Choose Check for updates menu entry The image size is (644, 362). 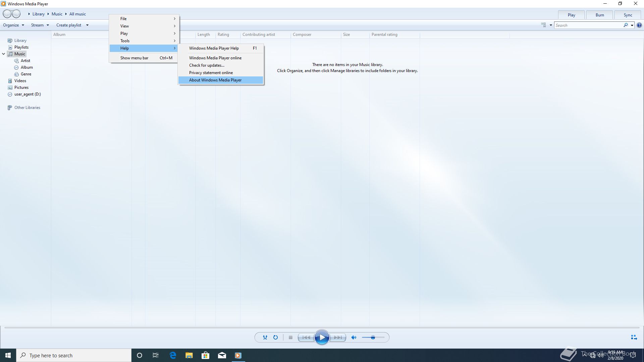pos(207,65)
